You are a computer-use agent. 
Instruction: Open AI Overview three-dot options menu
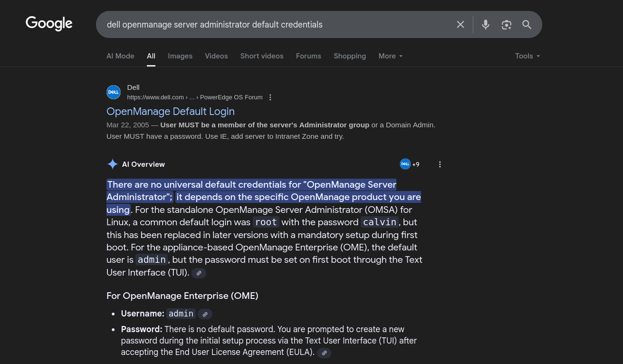(440, 164)
